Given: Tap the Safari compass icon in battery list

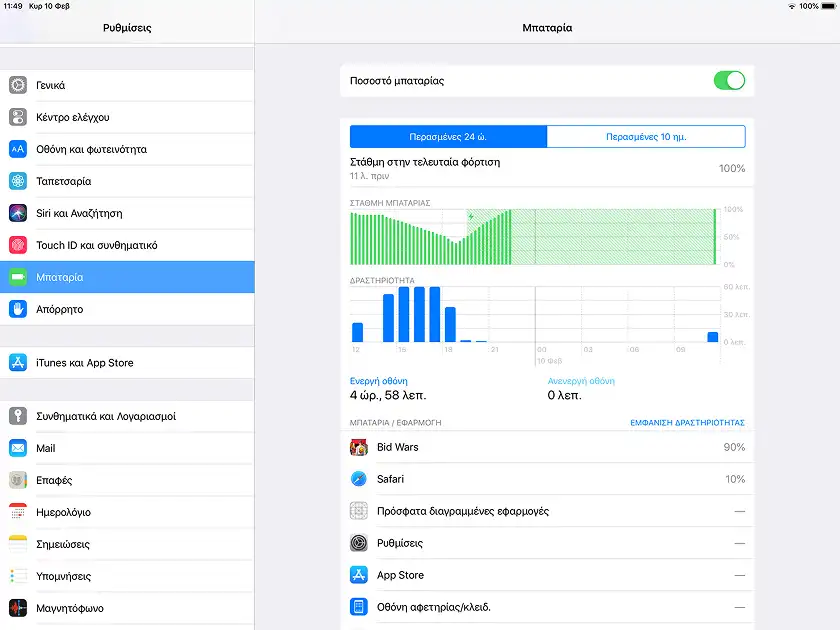Looking at the screenshot, I should 359,479.
